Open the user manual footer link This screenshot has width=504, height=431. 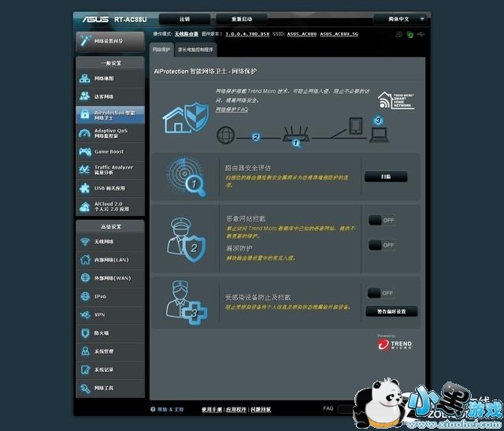pos(212,410)
